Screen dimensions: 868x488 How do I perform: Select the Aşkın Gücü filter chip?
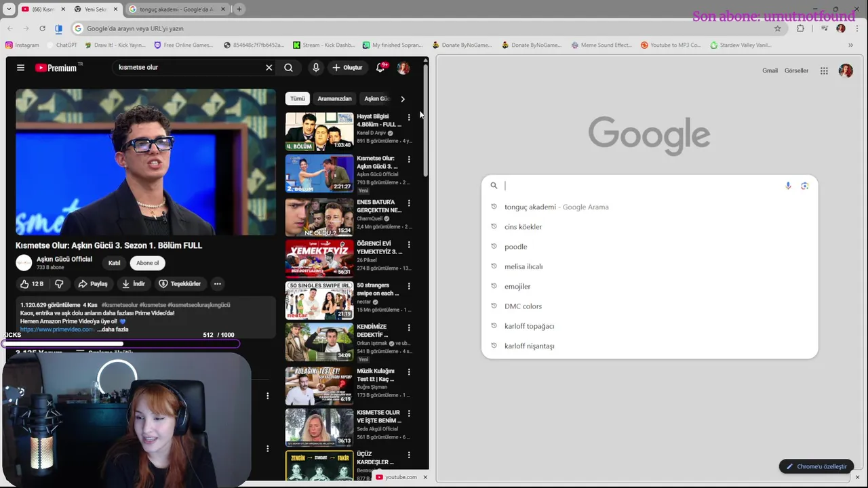pos(376,99)
